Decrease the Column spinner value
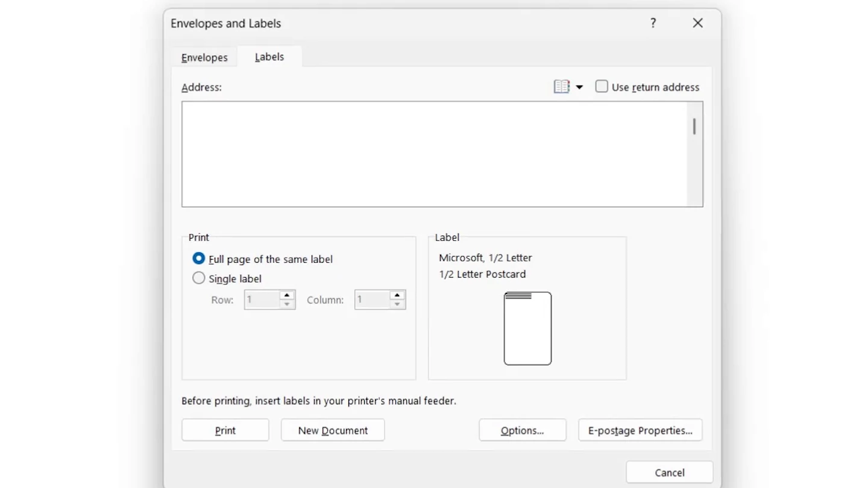The height and width of the screenshot is (488, 868). click(397, 304)
